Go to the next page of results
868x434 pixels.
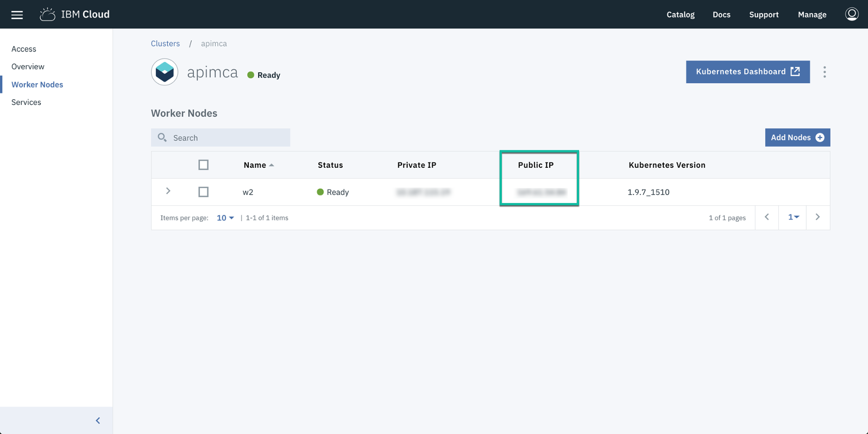818,217
